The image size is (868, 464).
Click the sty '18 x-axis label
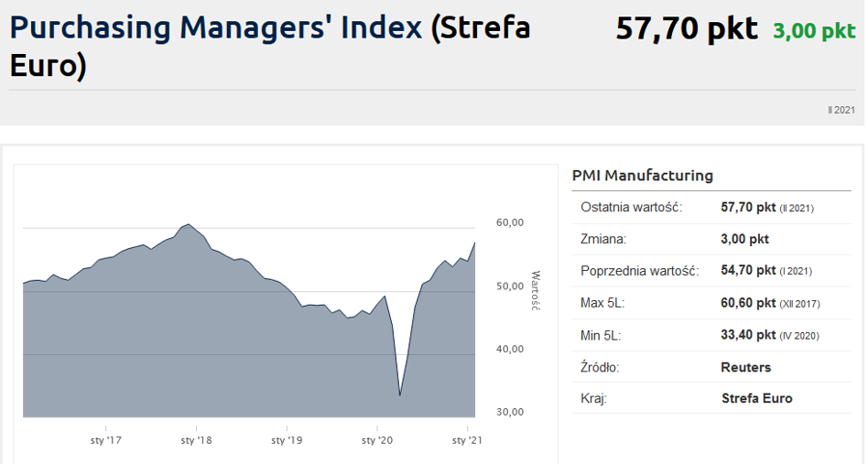197,440
